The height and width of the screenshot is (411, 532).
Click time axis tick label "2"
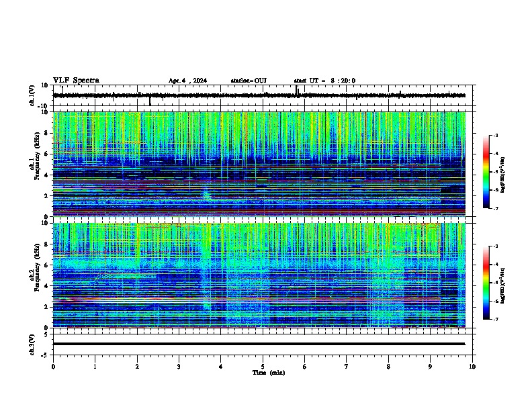pyautogui.click(x=137, y=366)
